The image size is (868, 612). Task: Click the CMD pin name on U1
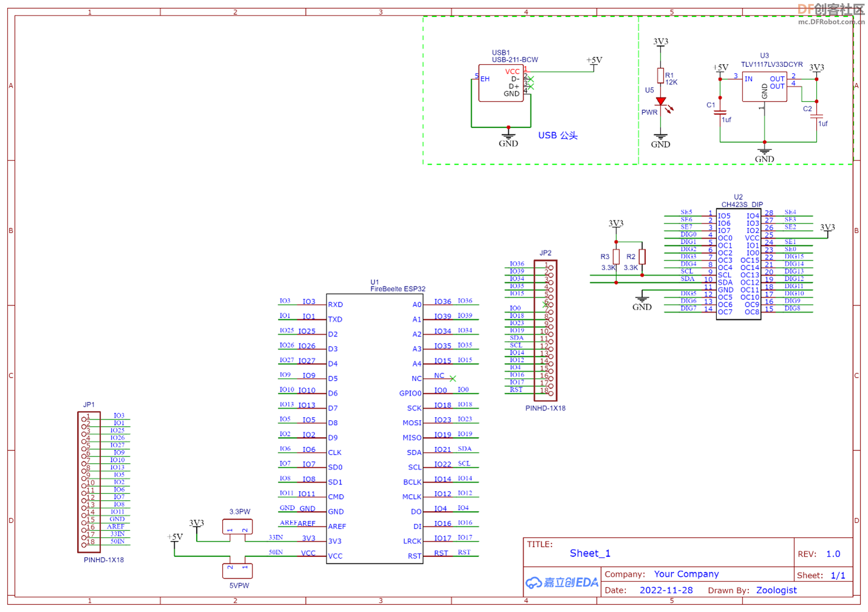336,497
